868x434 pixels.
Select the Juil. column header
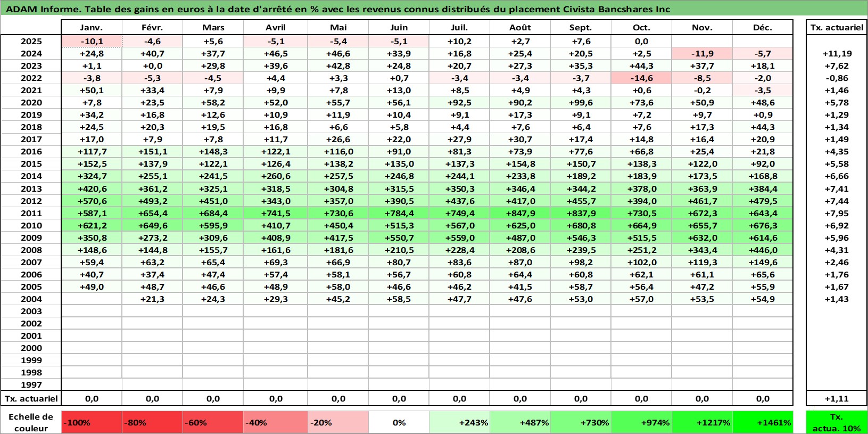[x=459, y=27]
